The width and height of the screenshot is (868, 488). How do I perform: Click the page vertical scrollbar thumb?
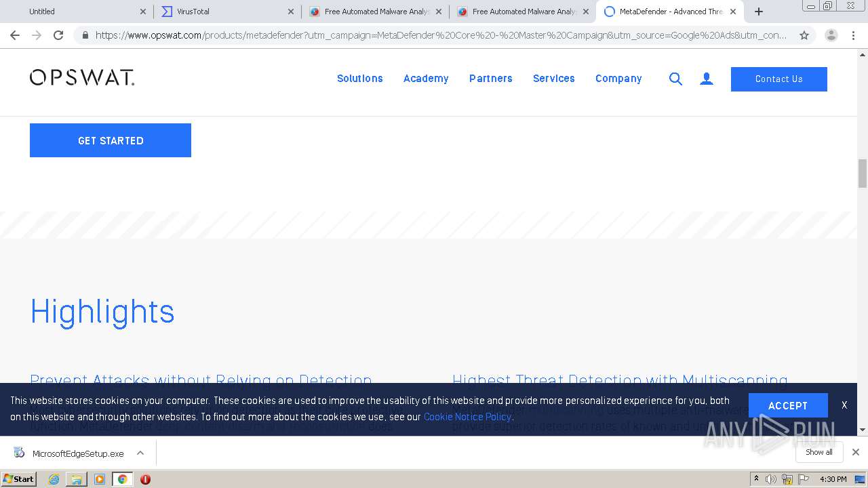point(863,174)
